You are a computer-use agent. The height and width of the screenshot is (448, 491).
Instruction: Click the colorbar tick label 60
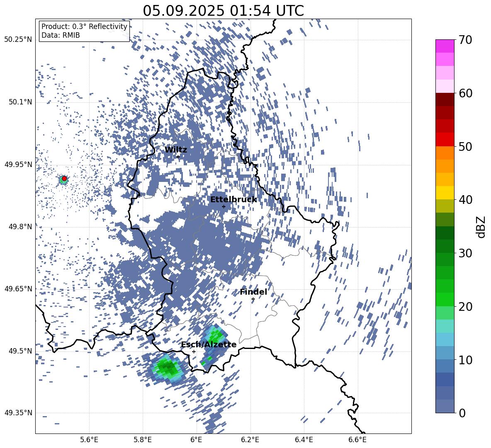465,93
